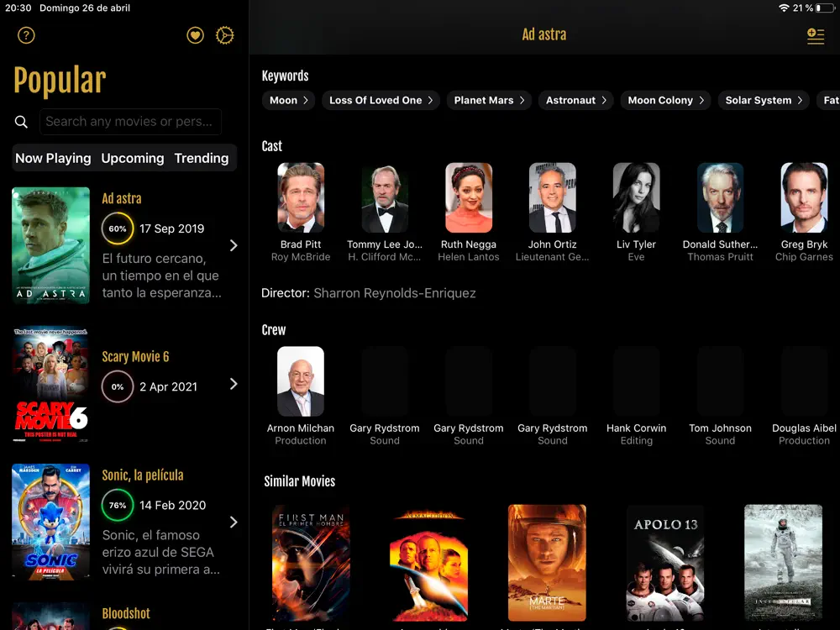Image resolution: width=840 pixels, height=630 pixels.
Task: Open the Moon keyword chip
Action: (289, 100)
